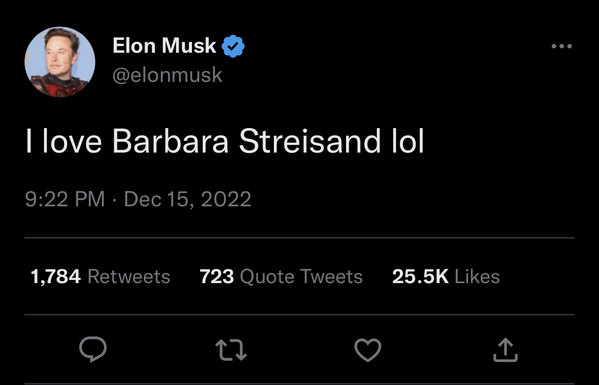599x385 pixels.
Task: Like the tweet with the heart icon
Action: pos(368,350)
